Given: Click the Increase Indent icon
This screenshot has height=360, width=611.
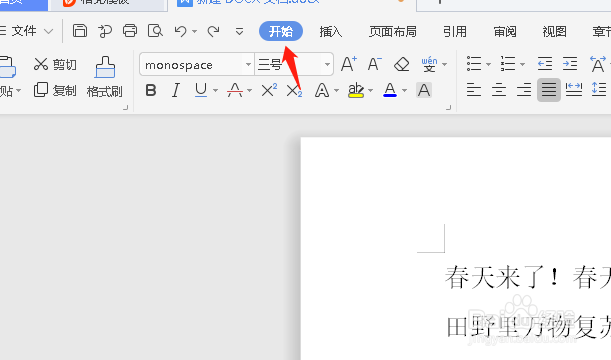Looking at the screenshot, I should (570, 64).
